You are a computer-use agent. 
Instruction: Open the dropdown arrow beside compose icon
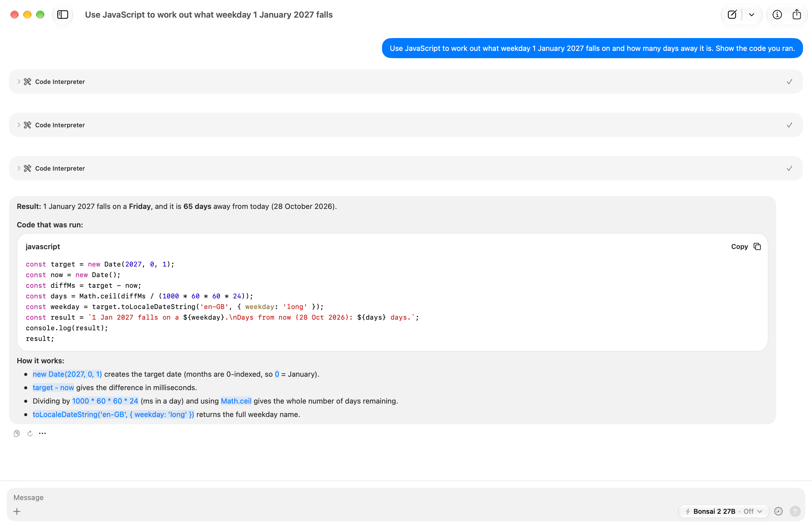click(751, 15)
